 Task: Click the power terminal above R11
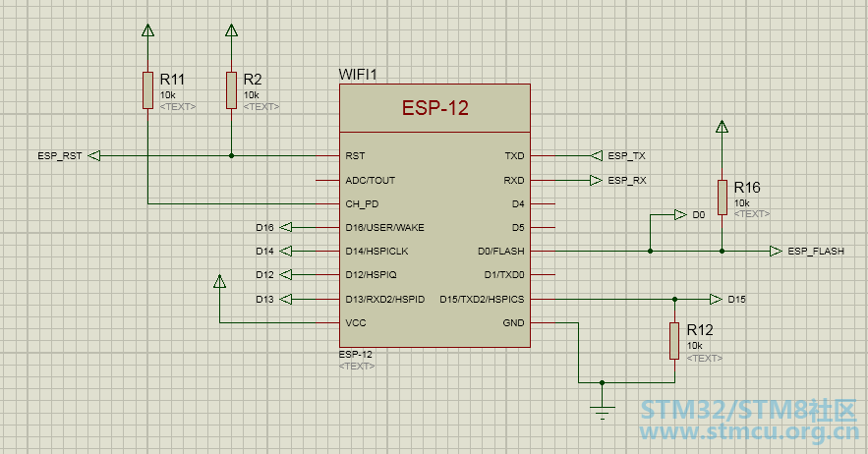coord(147,30)
